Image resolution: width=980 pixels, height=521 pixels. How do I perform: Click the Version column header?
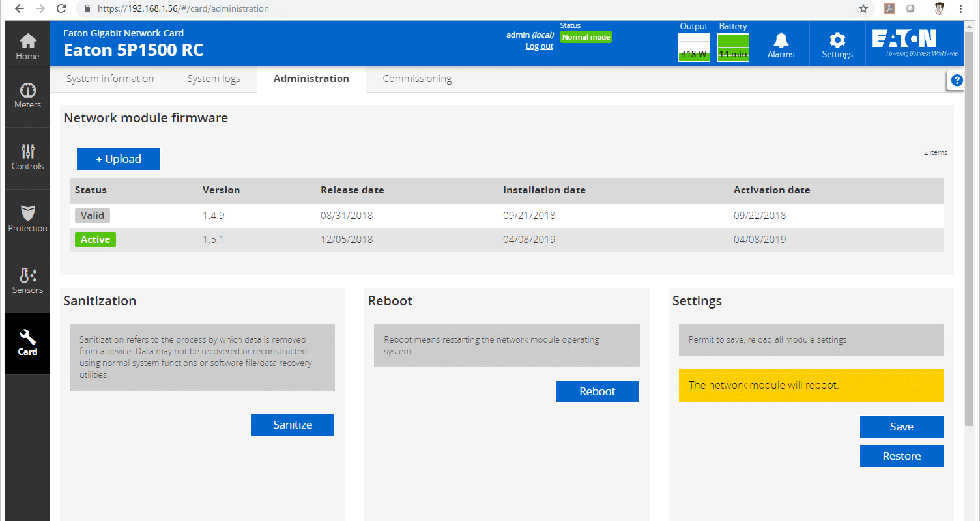click(x=222, y=190)
